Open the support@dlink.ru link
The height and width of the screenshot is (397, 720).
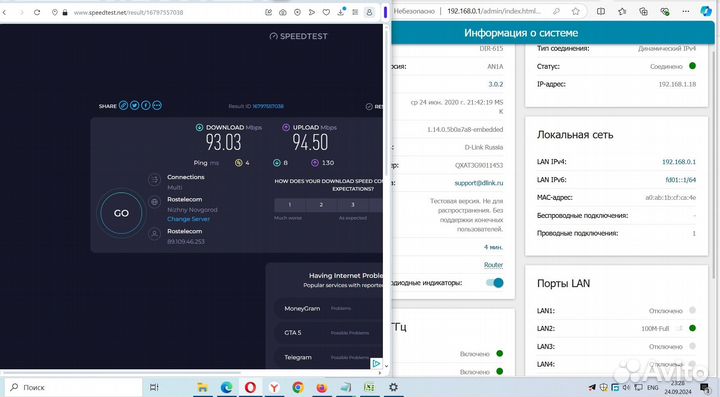(x=479, y=183)
